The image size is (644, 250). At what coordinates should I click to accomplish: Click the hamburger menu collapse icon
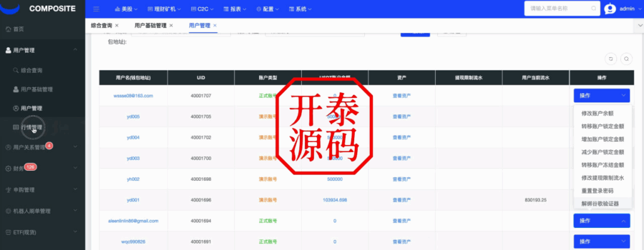(x=96, y=9)
